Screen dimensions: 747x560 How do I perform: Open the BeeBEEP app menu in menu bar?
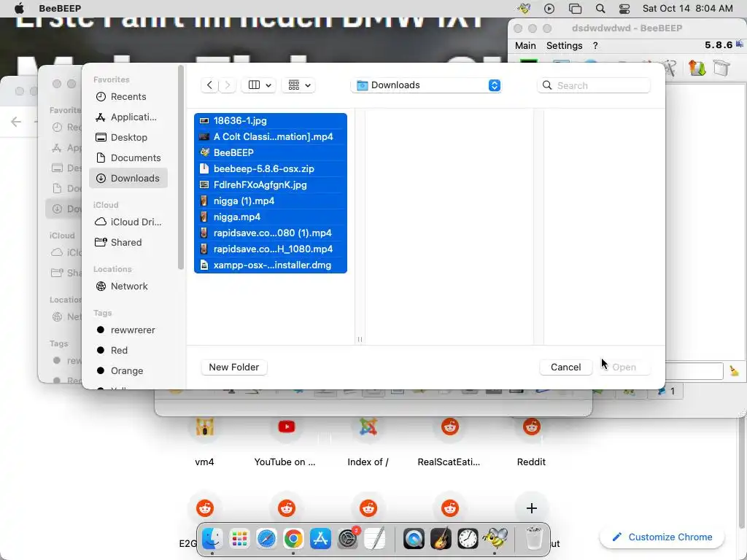(60, 8)
